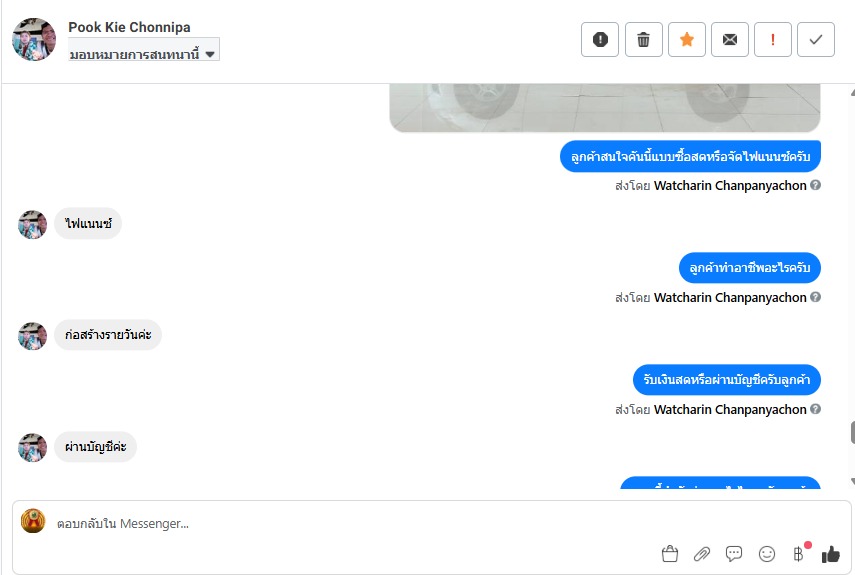Mark conversation as spam with exclamation circle icon
855x575 pixels.
pyautogui.click(x=600, y=39)
